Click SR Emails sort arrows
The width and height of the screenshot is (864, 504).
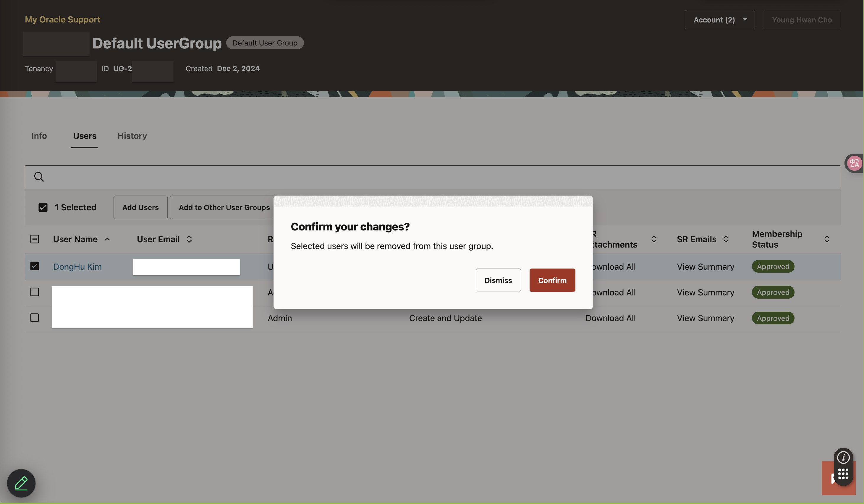click(x=726, y=239)
